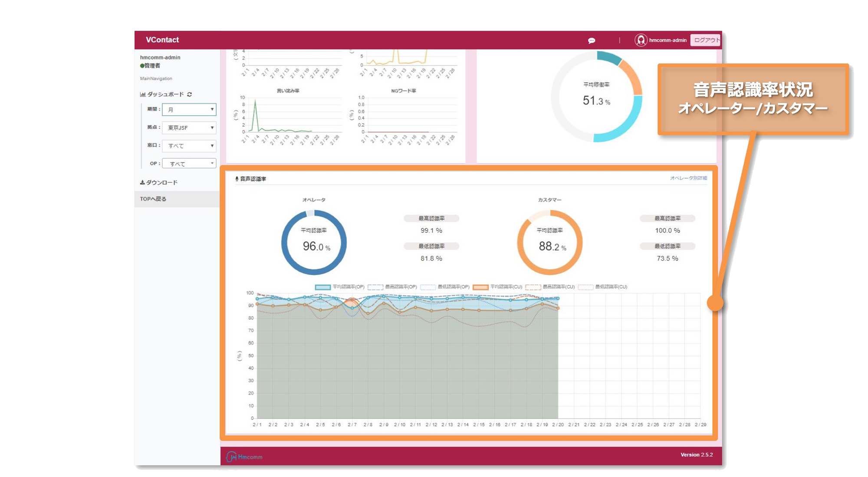868x477 pixels.
Task: Click the download icon in sidebar
Action: click(142, 183)
